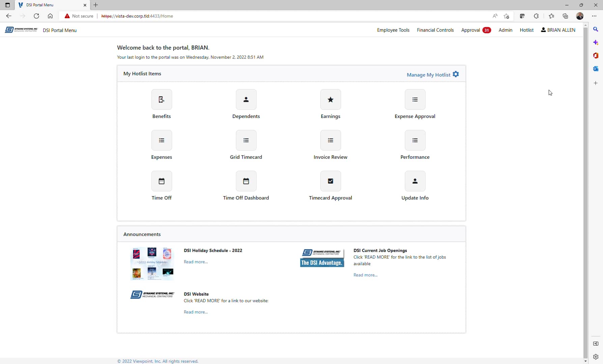
Task: Click the DSI Advantage announcement thumbnail
Action: [x=321, y=257]
